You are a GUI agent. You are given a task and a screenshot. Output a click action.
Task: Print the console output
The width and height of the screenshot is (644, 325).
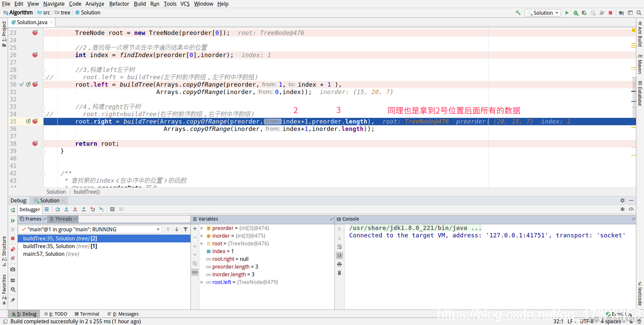pos(339,264)
